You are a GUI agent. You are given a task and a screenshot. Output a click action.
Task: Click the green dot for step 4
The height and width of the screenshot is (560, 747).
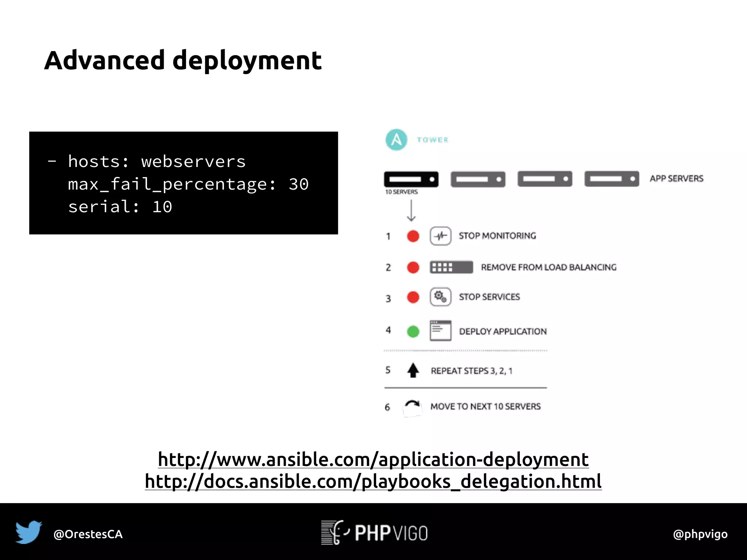(413, 331)
